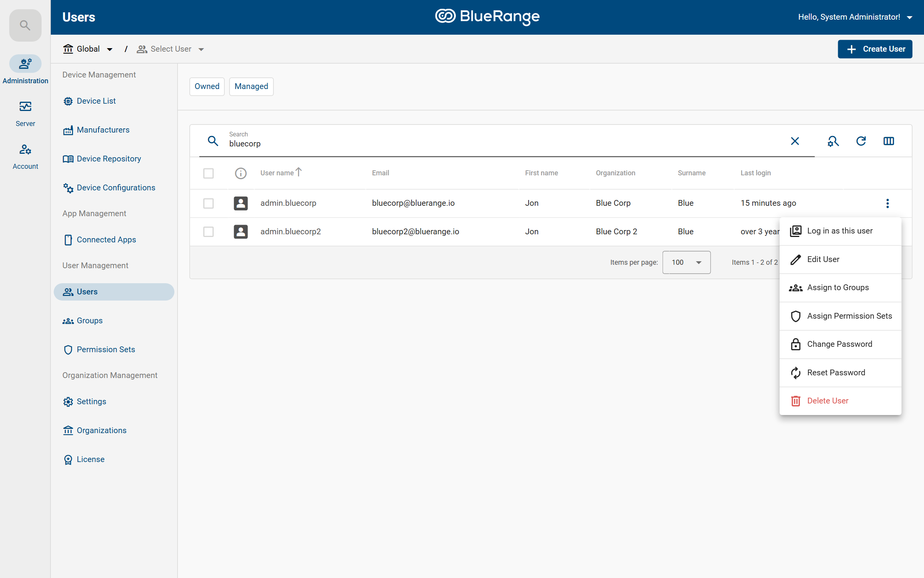Click the BlueRange logo
The image size is (924, 578).
487,17
